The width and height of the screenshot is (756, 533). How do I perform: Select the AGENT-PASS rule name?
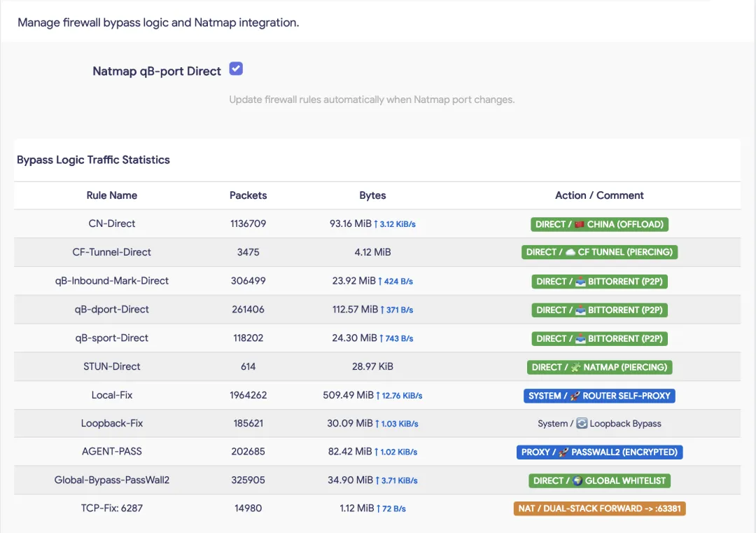tap(112, 452)
